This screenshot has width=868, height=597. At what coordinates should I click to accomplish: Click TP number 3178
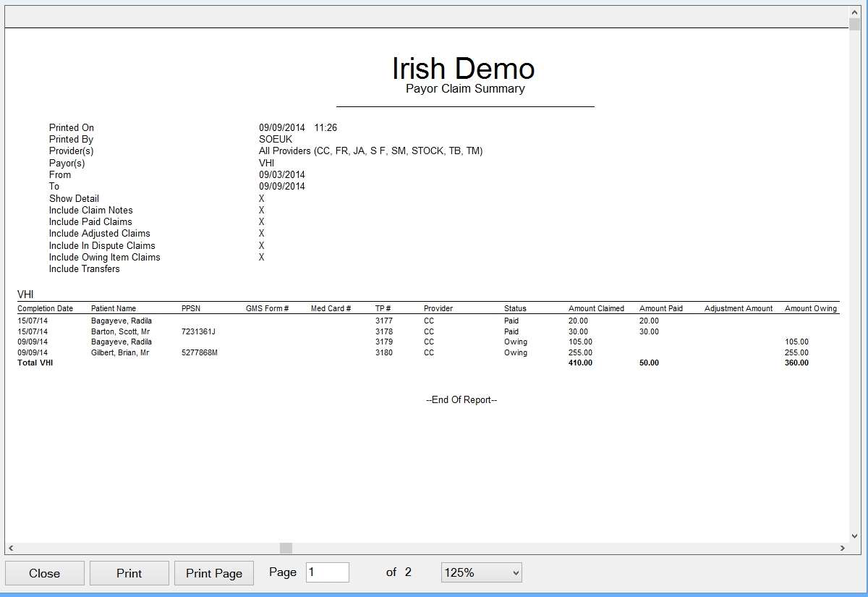pyautogui.click(x=383, y=331)
